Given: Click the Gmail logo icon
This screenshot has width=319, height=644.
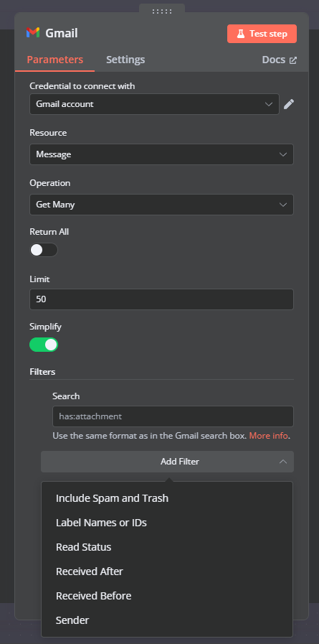Looking at the screenshot, I should pos(33,33).
